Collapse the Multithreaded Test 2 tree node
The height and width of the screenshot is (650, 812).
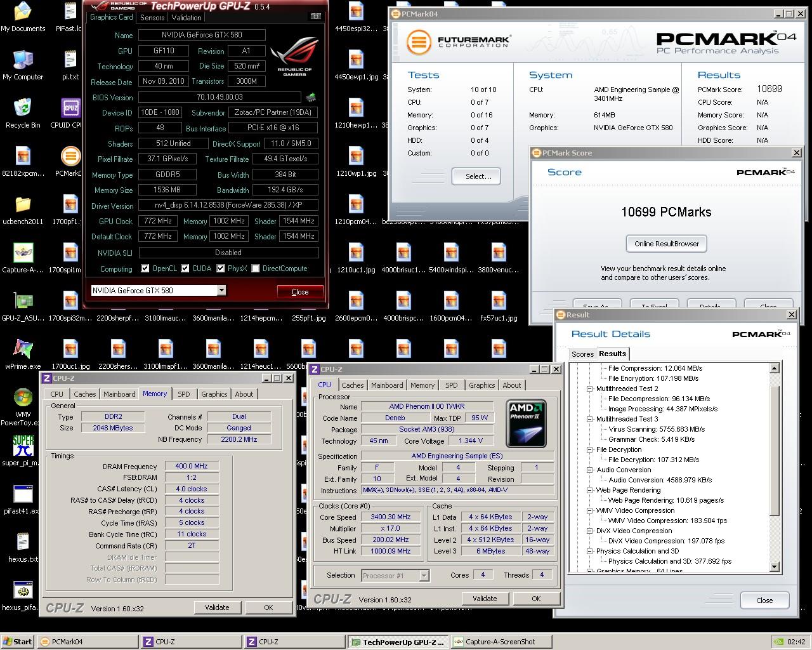(x=589, y=388)
